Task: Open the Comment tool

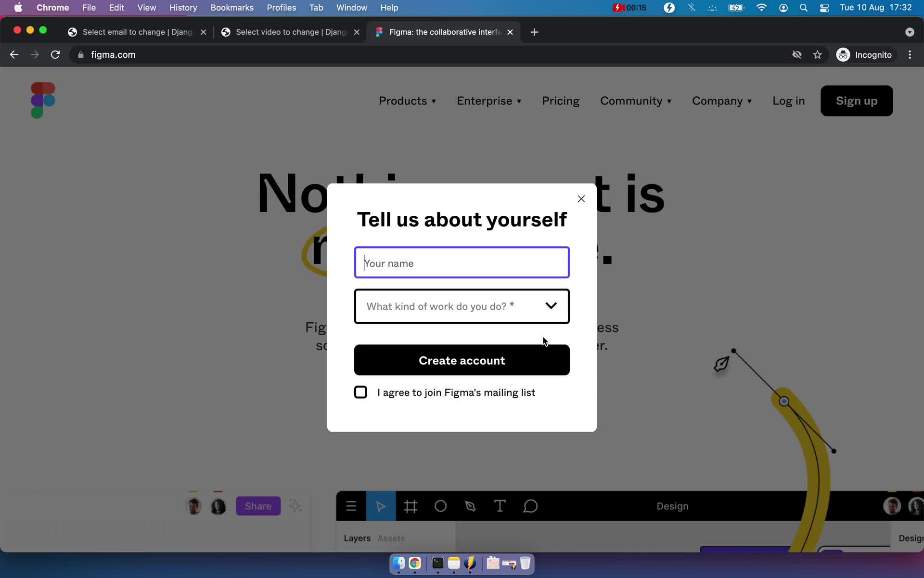Action: point(529,506)
